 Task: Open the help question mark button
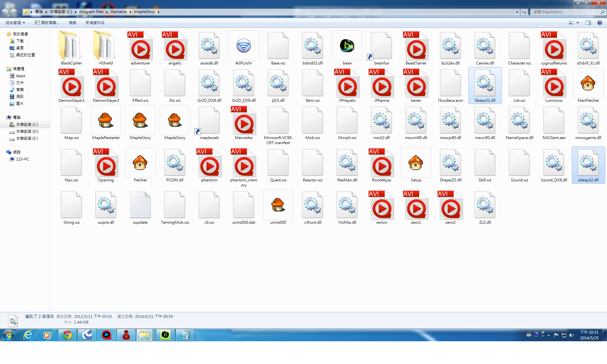coord(599,23)
